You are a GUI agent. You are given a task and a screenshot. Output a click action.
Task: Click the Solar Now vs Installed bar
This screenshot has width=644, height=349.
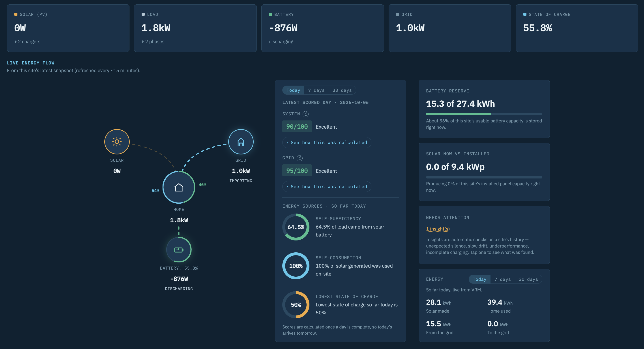tap(484, 177)
